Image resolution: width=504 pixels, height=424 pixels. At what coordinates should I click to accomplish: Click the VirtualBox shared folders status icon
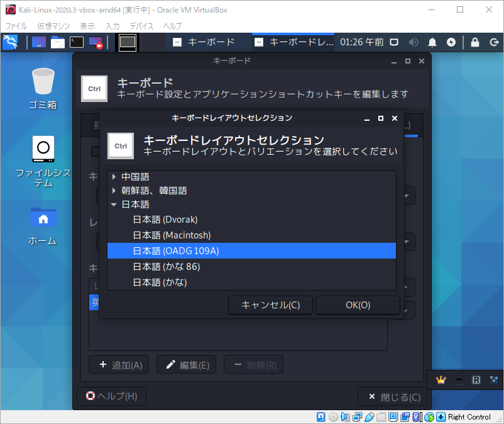click(x=381, y=417)
